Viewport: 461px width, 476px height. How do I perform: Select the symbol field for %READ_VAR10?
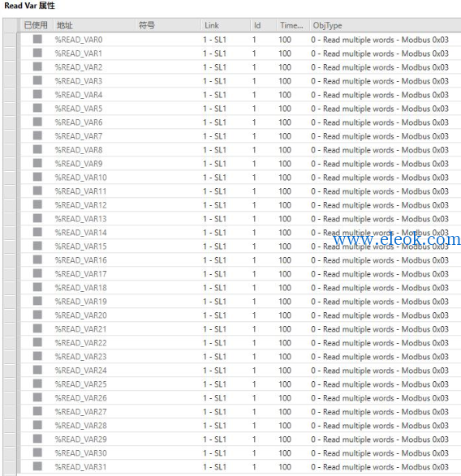(x=168, y=178)
